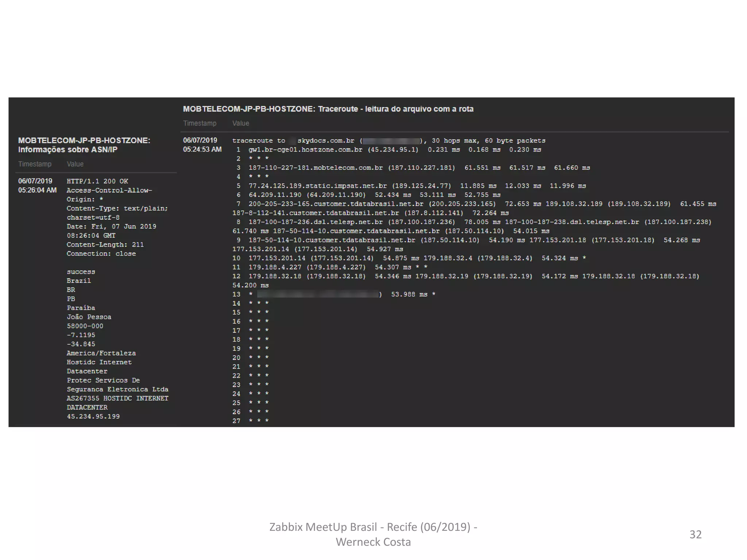Click the '54.200 ms' continuation line under hop 12
Viewport: 747px width, 560px height.
251,285
